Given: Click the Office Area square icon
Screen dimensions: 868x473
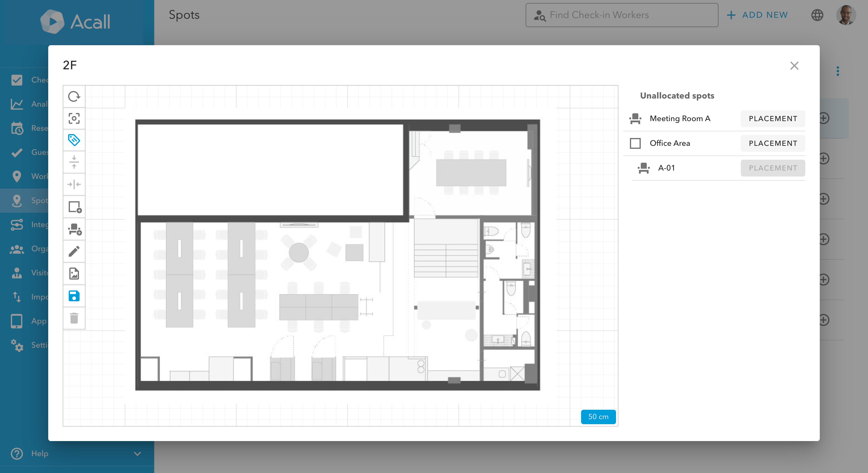Looking at the screenshot, I should pyautogui.click(x=635, y=143).
